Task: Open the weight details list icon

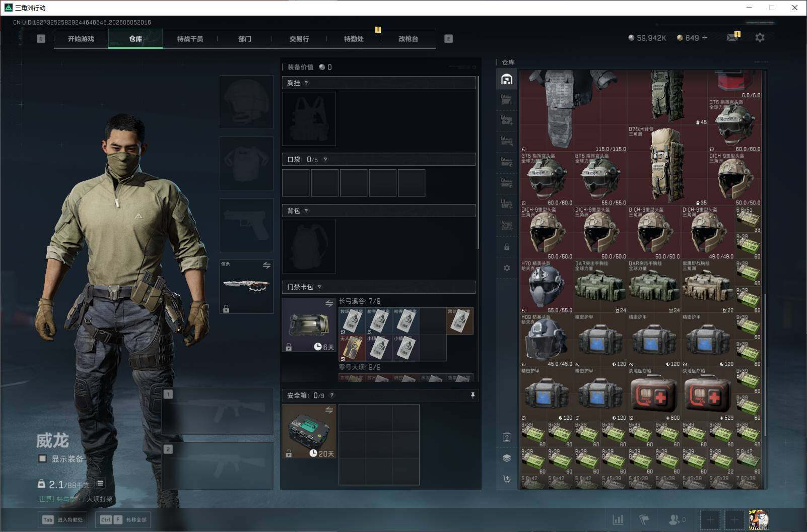Action: pyautogui.click(x=100, y=484)
